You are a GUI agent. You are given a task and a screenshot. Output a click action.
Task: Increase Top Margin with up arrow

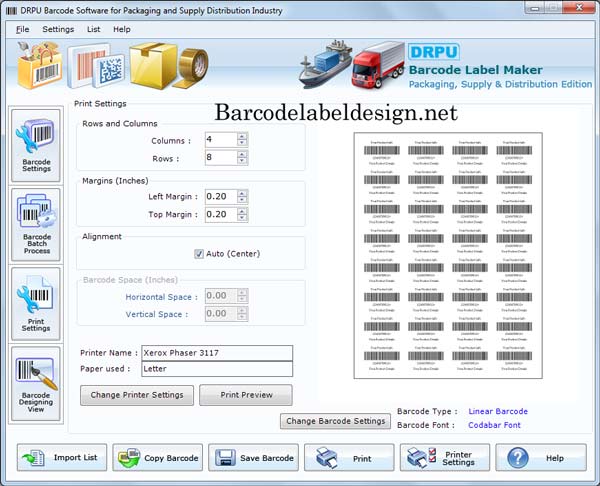tap(242, 212)
